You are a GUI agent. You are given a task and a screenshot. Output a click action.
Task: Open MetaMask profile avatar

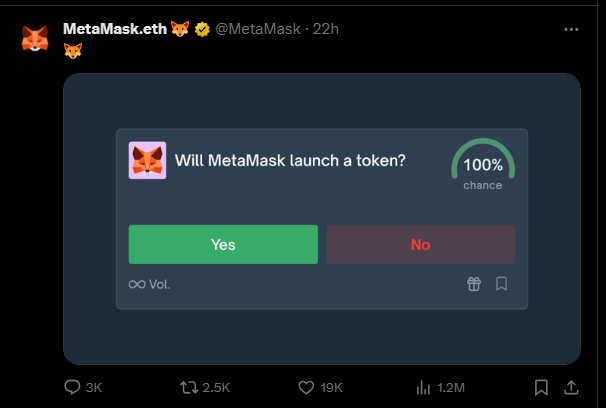point(35,39)
